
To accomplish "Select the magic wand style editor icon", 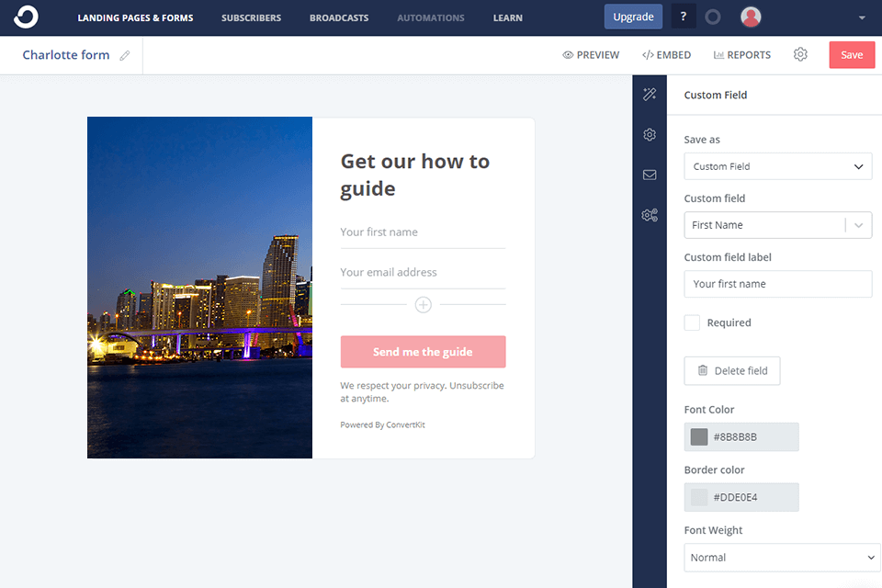I will point(650,94).
